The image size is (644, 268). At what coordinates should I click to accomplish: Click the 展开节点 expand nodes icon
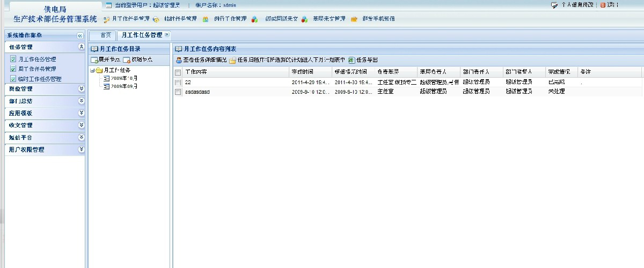[94, 60]
